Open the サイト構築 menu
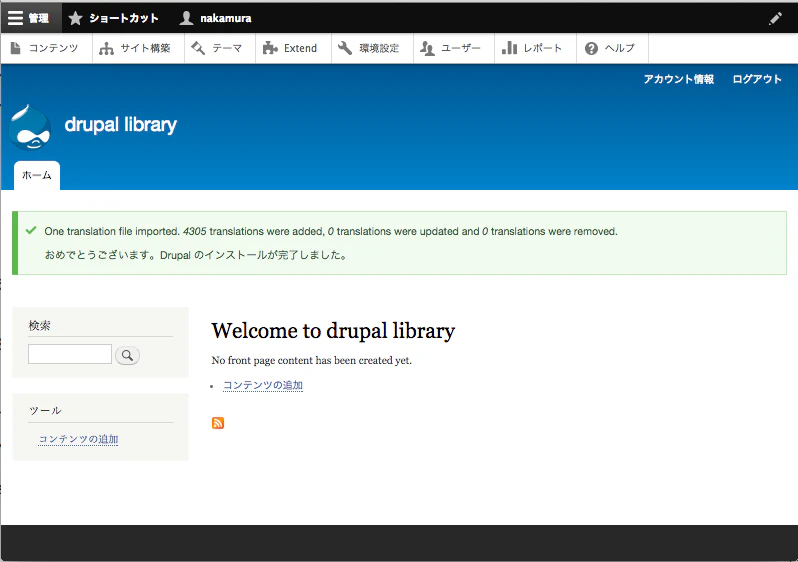Screen dimensions: 798x562 [136, 48]
